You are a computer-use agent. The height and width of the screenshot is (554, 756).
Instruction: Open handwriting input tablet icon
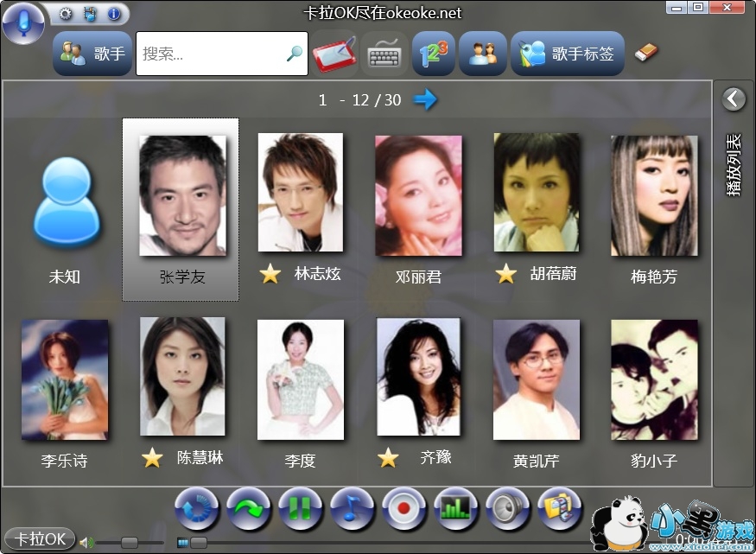(x=334, y=54)
